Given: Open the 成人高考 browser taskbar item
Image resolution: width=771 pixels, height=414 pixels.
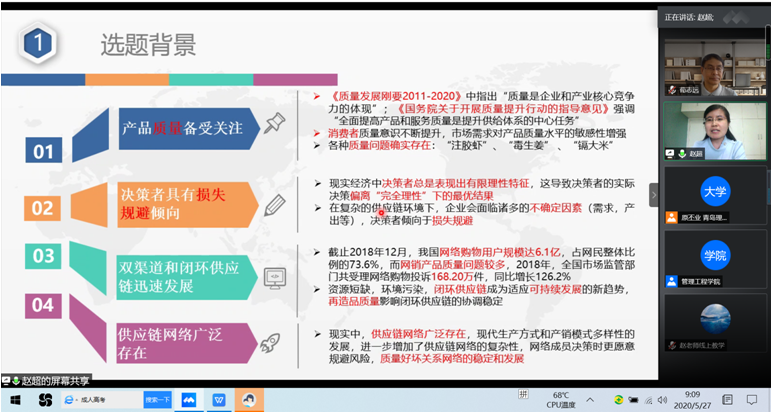Looking at the screenshot, I should tap(98, 399).
